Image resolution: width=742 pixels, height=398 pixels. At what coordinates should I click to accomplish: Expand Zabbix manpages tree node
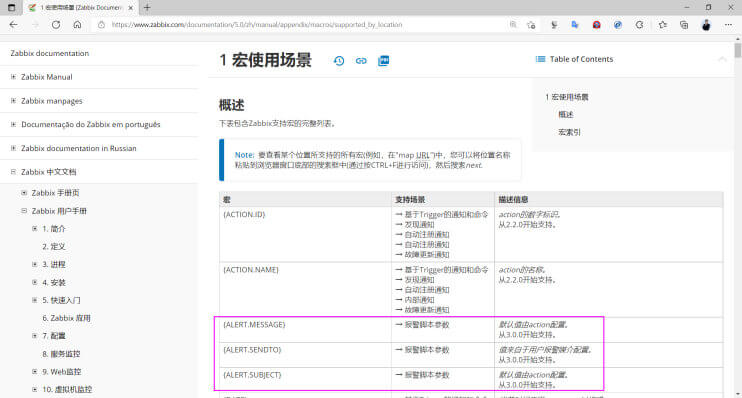(x=13, y=101)
